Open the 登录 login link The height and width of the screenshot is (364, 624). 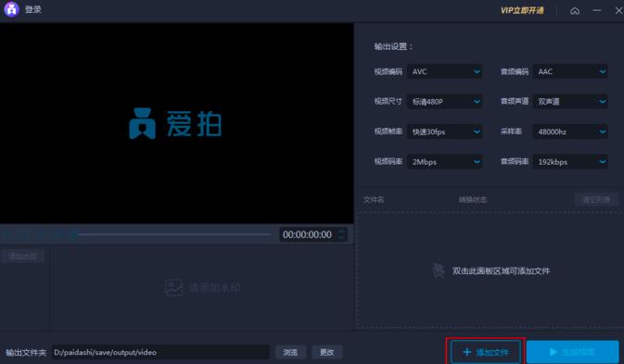(x=33, y=9)
